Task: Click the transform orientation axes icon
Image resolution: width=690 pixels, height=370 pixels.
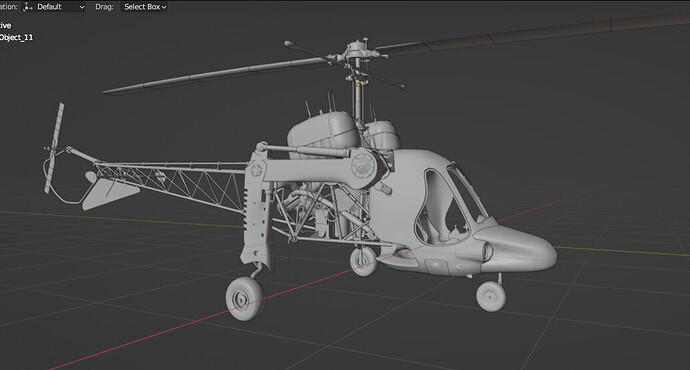Action: point(28,7)
